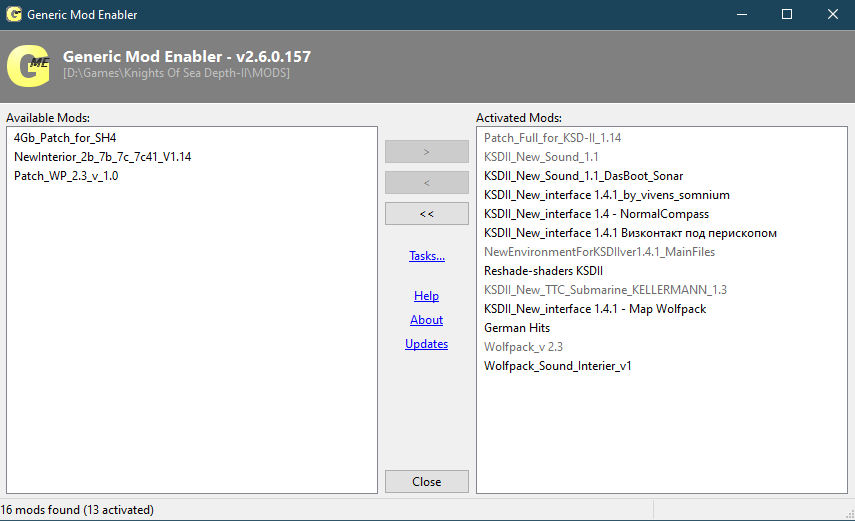The image size is (855, 521).
Task: Select KSDII_New_Sound_1.1 activated mod
Action: click(x=541, y=157)
